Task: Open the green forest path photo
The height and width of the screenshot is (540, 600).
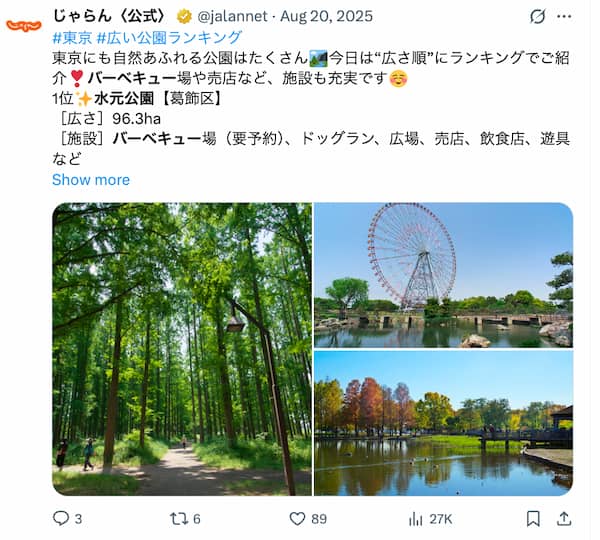Action: pos(182,349)
